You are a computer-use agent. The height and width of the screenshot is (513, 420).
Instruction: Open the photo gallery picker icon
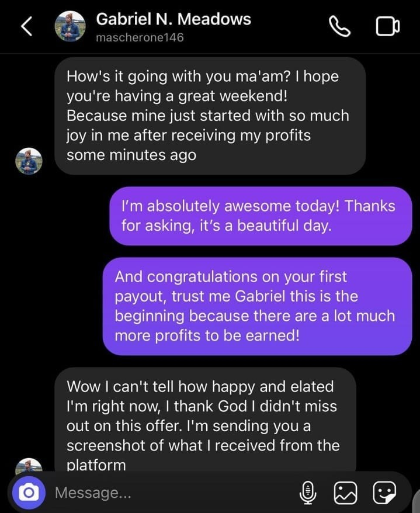pos(345,493)
